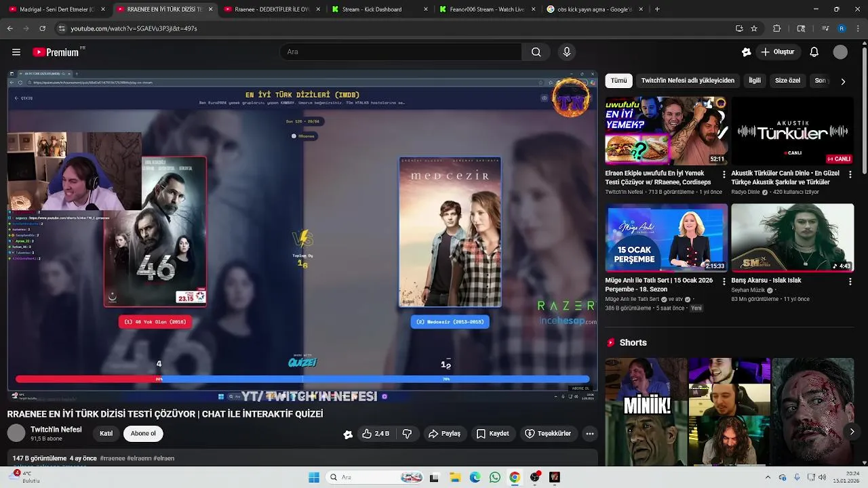Click the install app icon in address bar
868x488 pixels.
[x=739, y=28]
